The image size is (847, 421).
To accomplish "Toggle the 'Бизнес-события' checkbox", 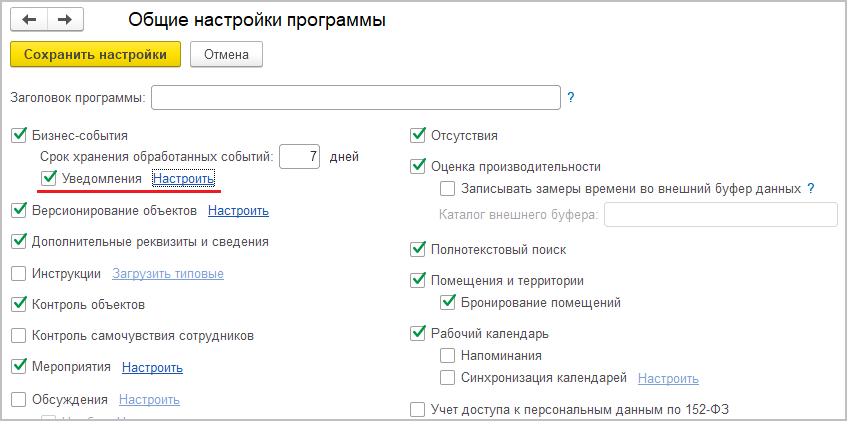I will (x=18, y=135).
